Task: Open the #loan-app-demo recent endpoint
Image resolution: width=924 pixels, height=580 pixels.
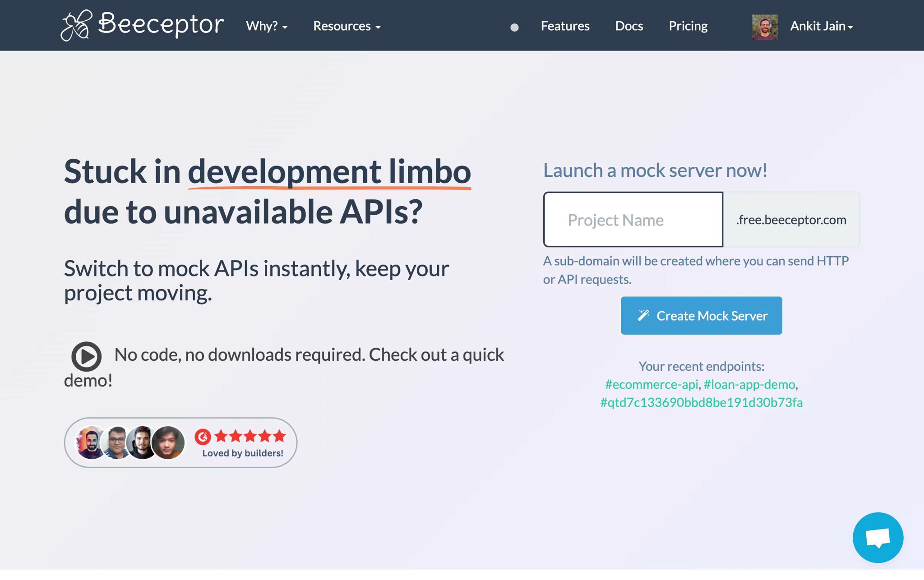Action: 749,384
